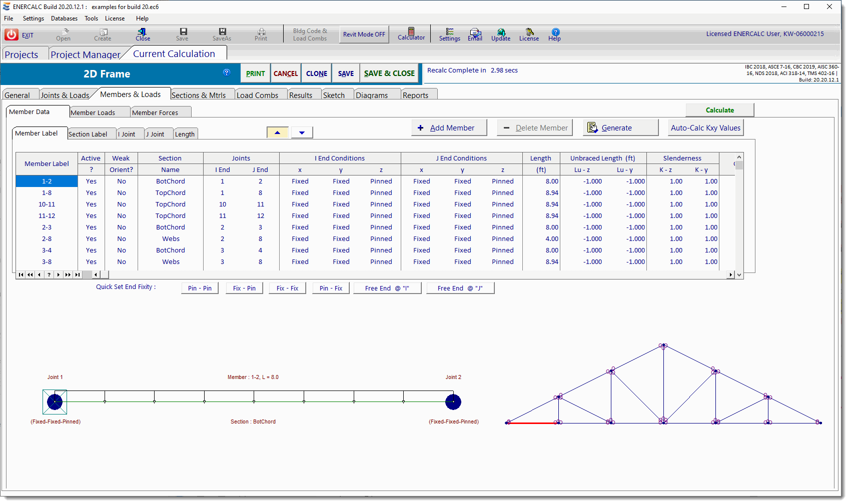Click the Help toolbar icon
The image size is (849, 504).
555,34
